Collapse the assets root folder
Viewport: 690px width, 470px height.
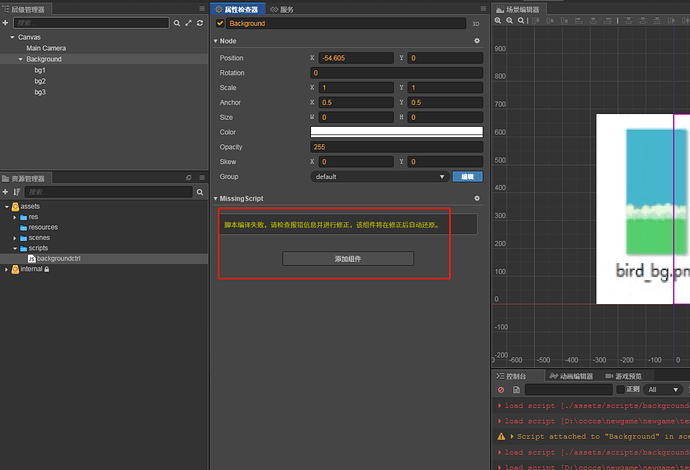7,206
